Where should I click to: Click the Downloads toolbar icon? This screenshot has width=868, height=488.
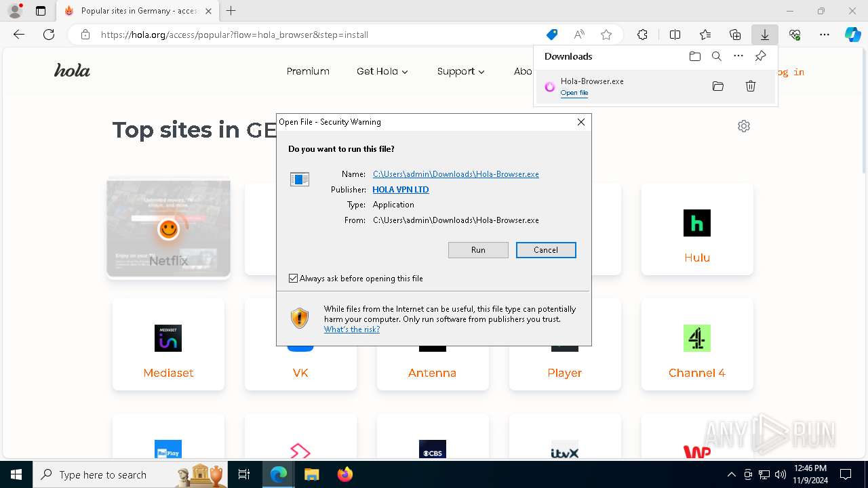(x=765, y=35)
